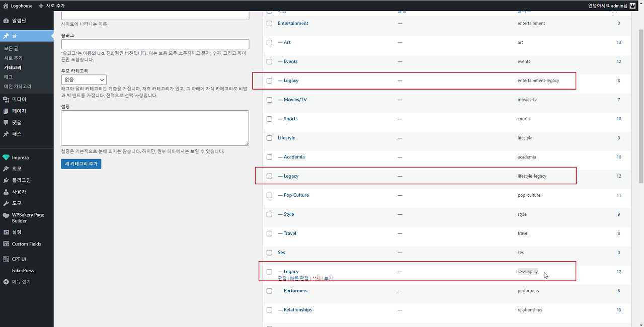Click the Custom Fields grid icon

pos(6,244)
